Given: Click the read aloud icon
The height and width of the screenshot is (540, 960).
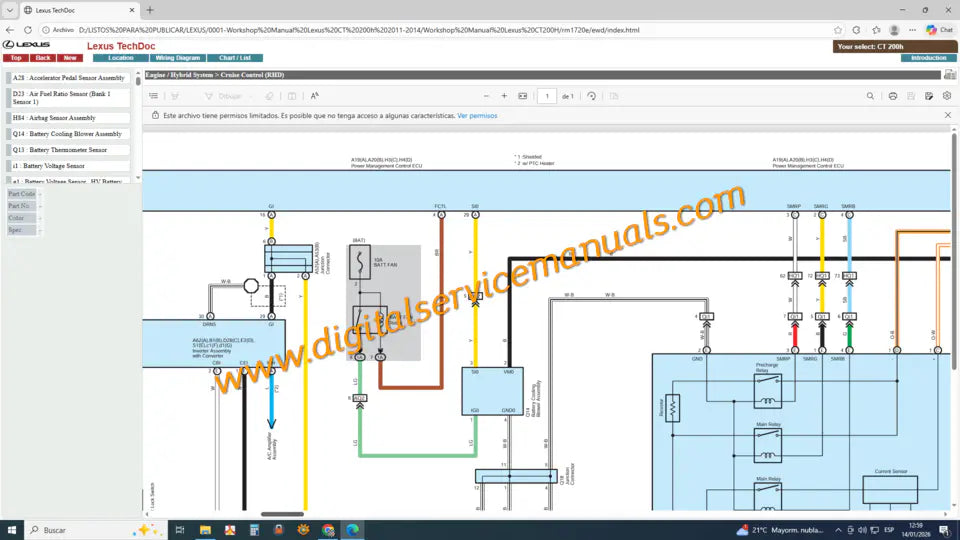Looking at the screenshot, I should pos(315,96).
